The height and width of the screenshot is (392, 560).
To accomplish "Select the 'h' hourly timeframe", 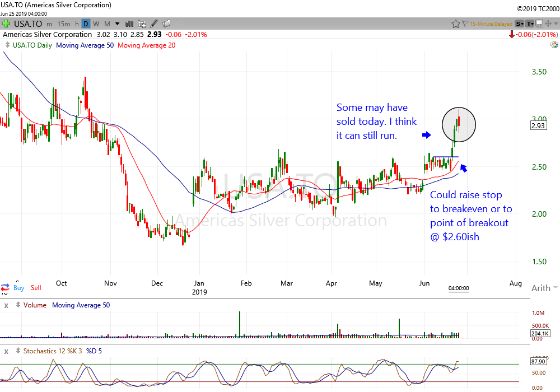I will [77, 24].
